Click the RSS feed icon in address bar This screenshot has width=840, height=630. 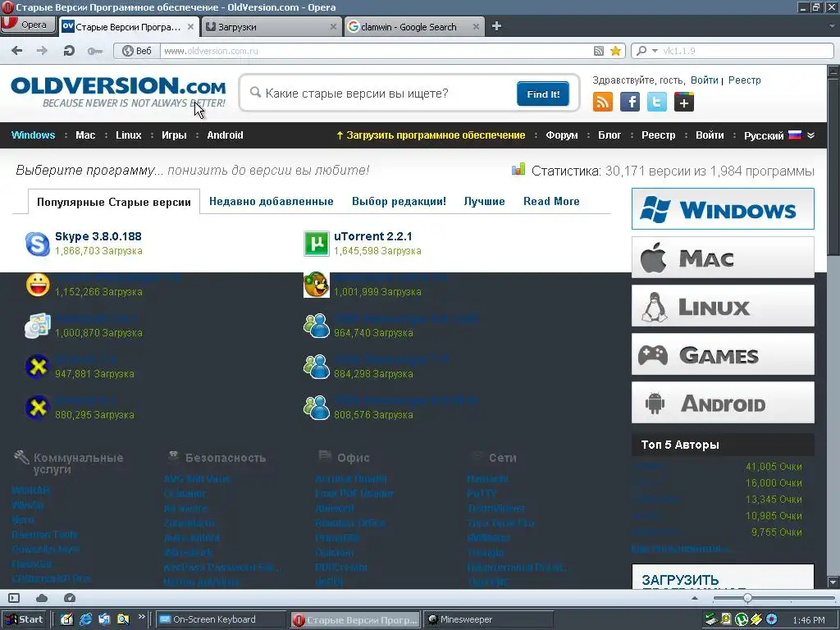(x=598, y=51)
